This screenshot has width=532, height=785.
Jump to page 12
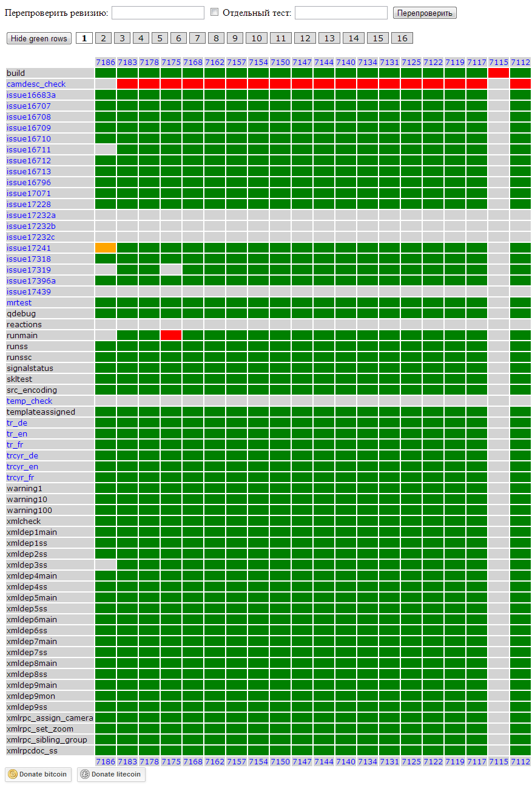tap(305, 38)
